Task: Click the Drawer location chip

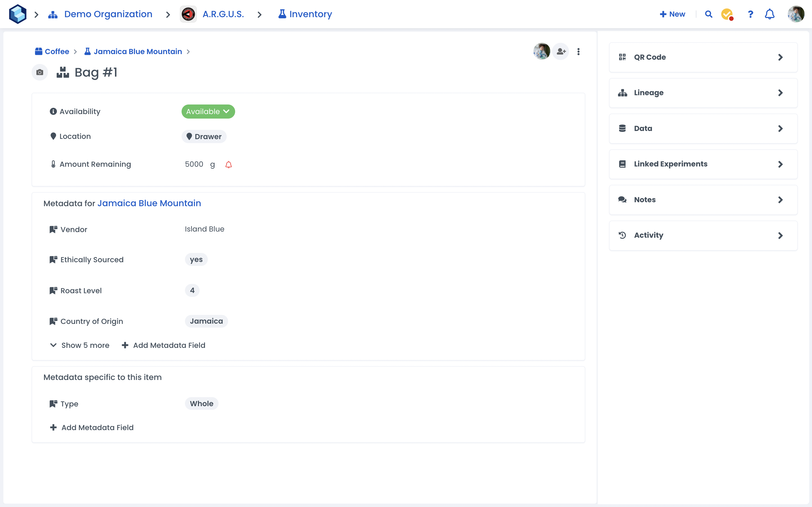Action: 204,137
